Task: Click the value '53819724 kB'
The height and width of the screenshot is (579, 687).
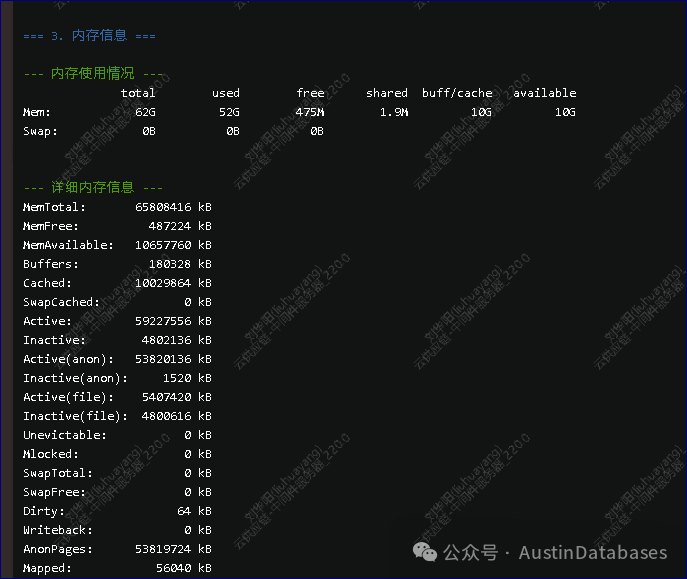Action: tap(173, 549)
